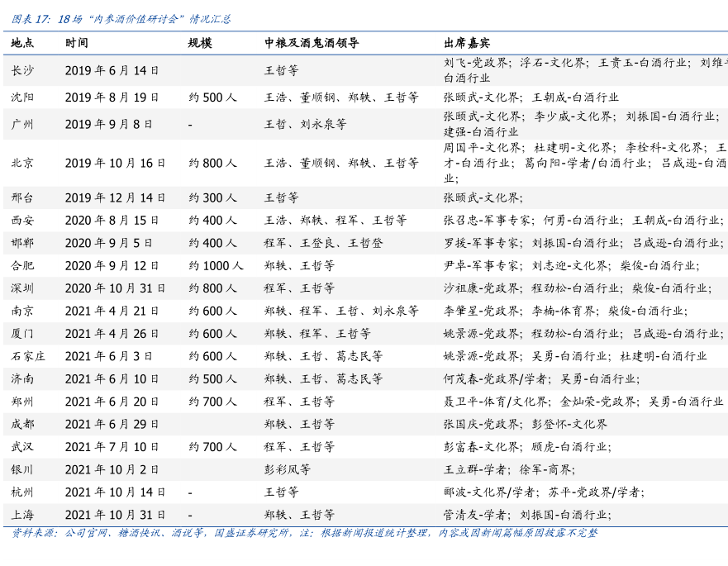728x566 pixels.
Task: Click the "时间" column header
Action: pyautogui.click(x=77, y=43)
